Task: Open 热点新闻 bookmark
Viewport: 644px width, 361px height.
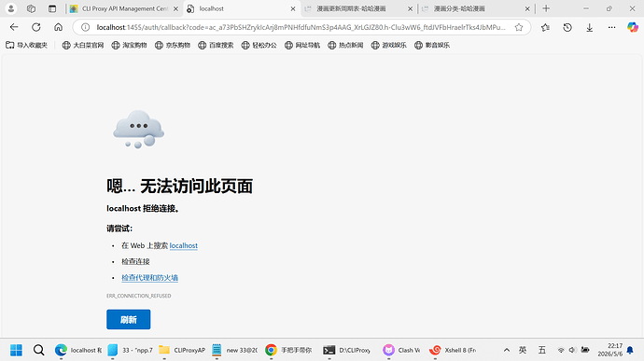Action: (x=345, y=45)
